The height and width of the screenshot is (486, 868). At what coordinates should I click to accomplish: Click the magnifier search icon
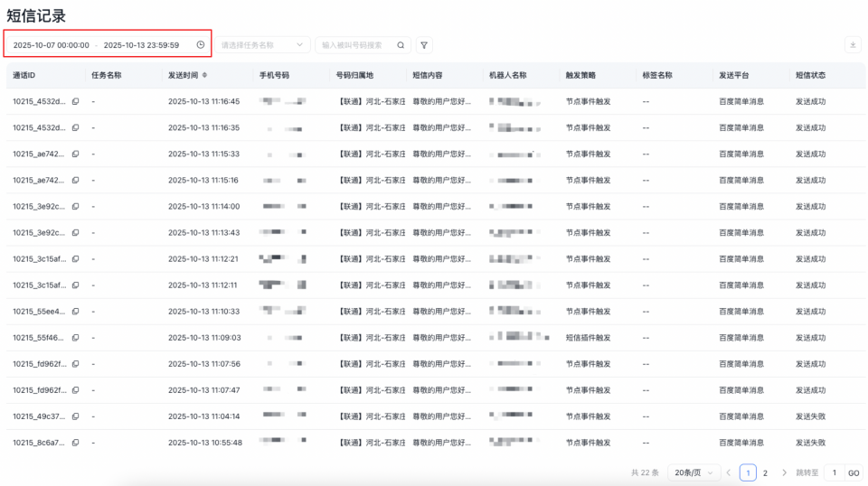pos(401,44)
